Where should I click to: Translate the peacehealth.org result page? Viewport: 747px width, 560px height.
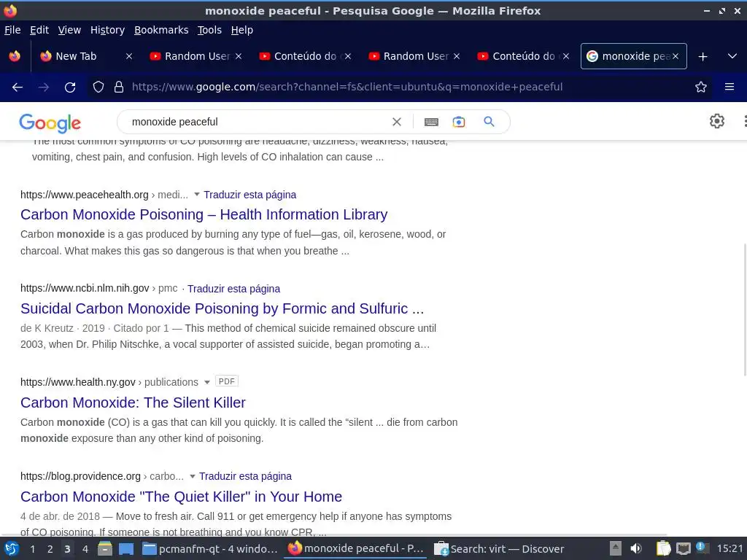point(250,195)
